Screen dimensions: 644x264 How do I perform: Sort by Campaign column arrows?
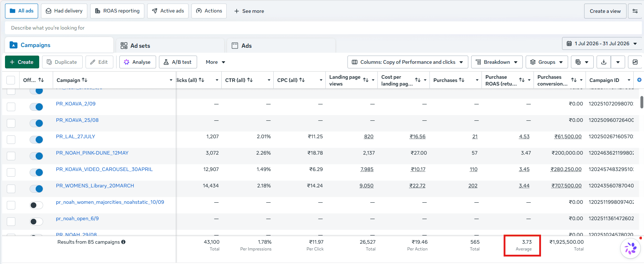84,80
